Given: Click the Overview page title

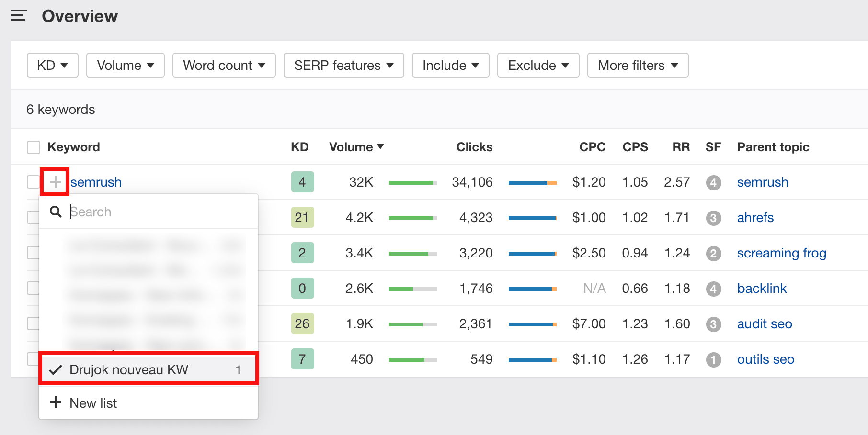Looking at the screenshot, I should point(80,16).
